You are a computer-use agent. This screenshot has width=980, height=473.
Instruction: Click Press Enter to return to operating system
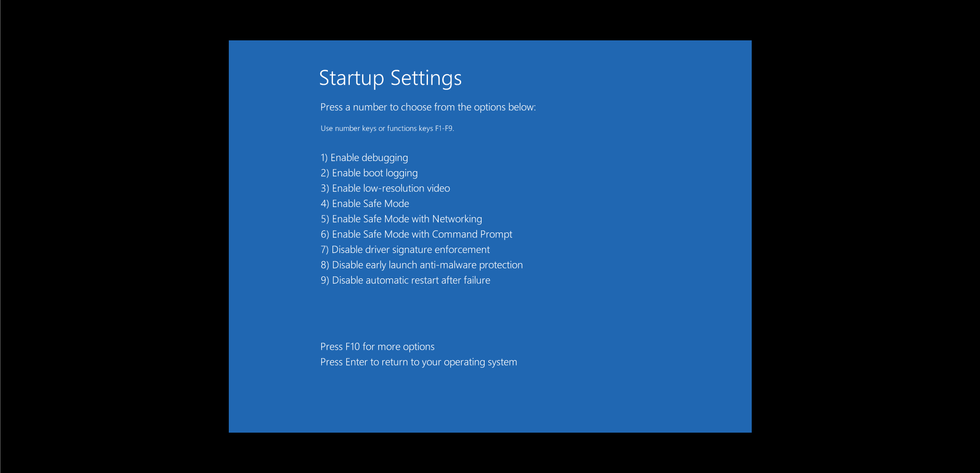tap(419, 362)
